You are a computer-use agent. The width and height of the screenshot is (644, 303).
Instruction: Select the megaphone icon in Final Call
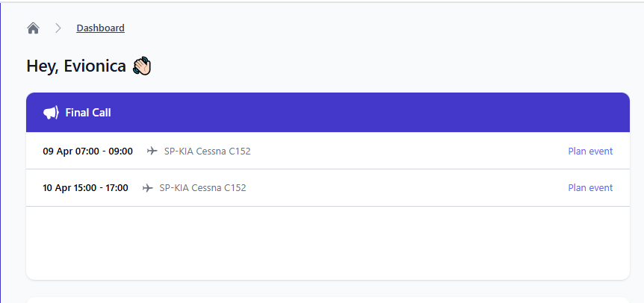tap(51, 113)
